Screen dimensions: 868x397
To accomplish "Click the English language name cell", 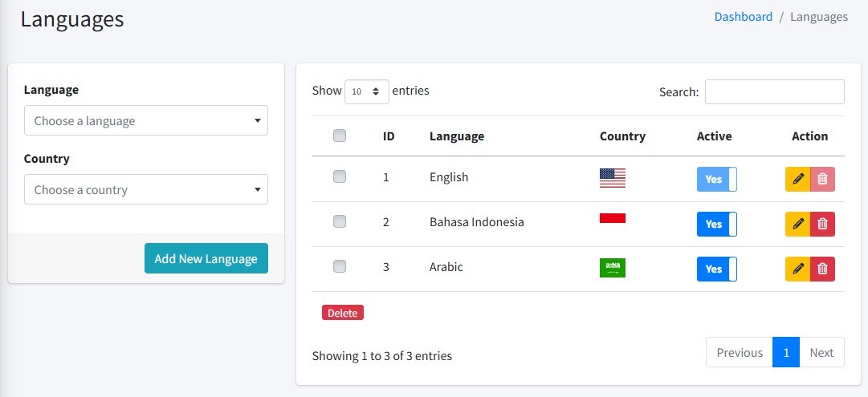I will click(449, 177).
